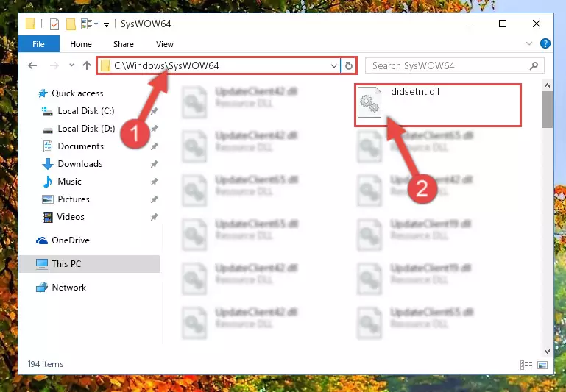Viewport: 566px width, 392px height.
Task: Click the pin icon beside Music
Action: pos(154,182)
